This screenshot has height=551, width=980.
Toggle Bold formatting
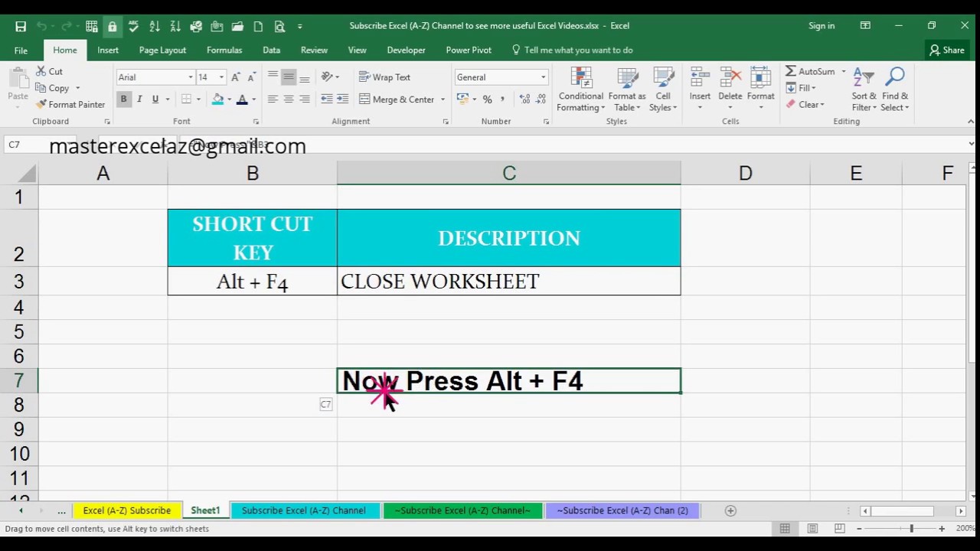click(123, 99)
